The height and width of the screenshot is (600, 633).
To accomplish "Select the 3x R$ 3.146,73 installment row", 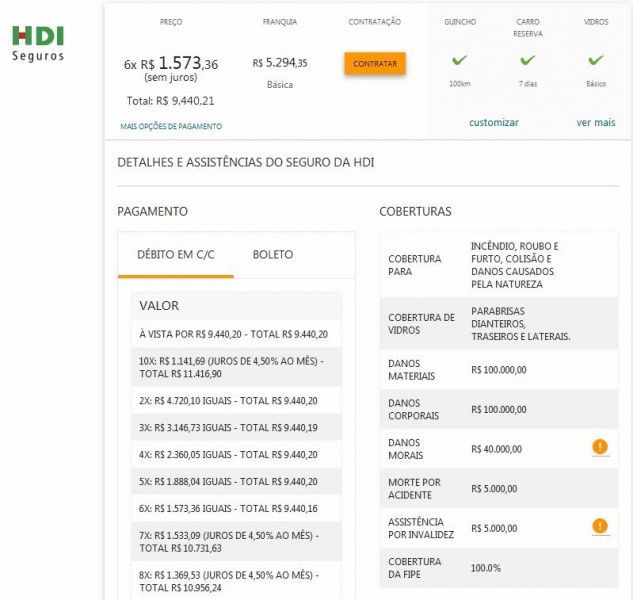I will coord(236,428).
